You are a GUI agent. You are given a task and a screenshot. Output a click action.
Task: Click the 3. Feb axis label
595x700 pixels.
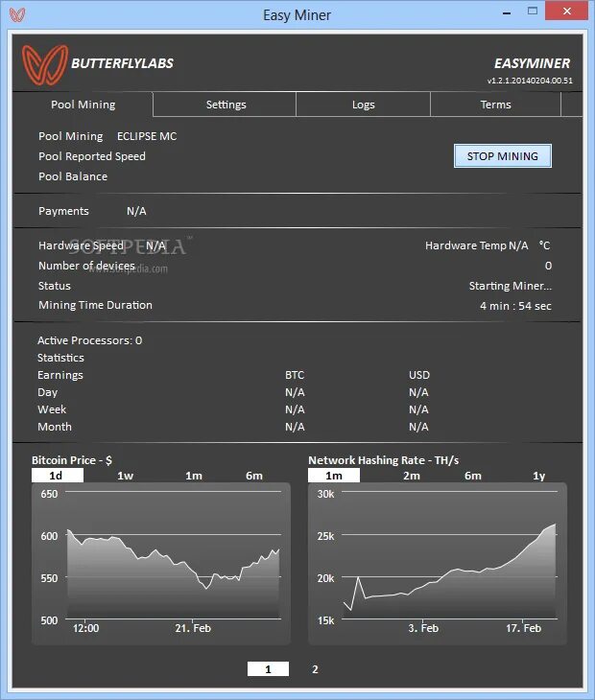coord(423,628)
